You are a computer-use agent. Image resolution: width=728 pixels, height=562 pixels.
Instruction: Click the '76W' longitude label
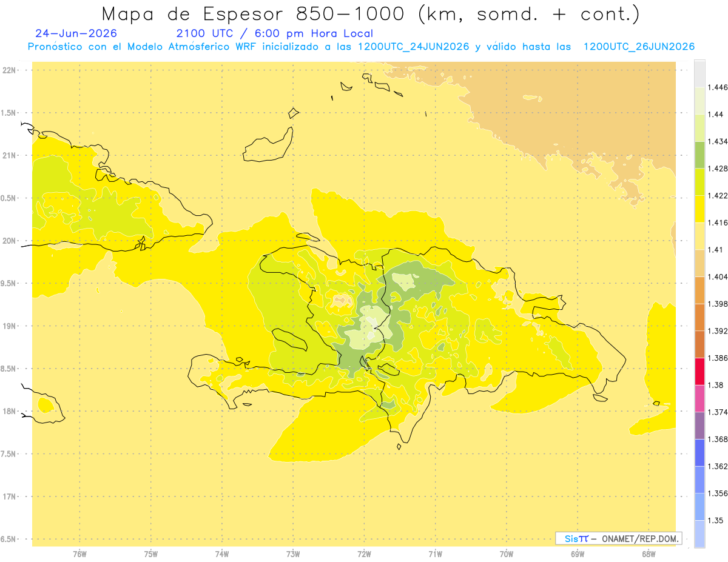click(79, 554)
